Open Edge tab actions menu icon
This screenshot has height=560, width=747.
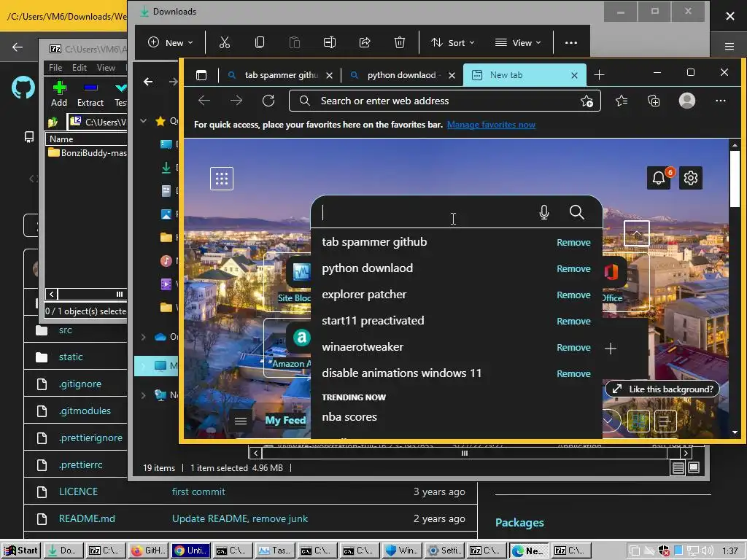[x=201, y=75]
